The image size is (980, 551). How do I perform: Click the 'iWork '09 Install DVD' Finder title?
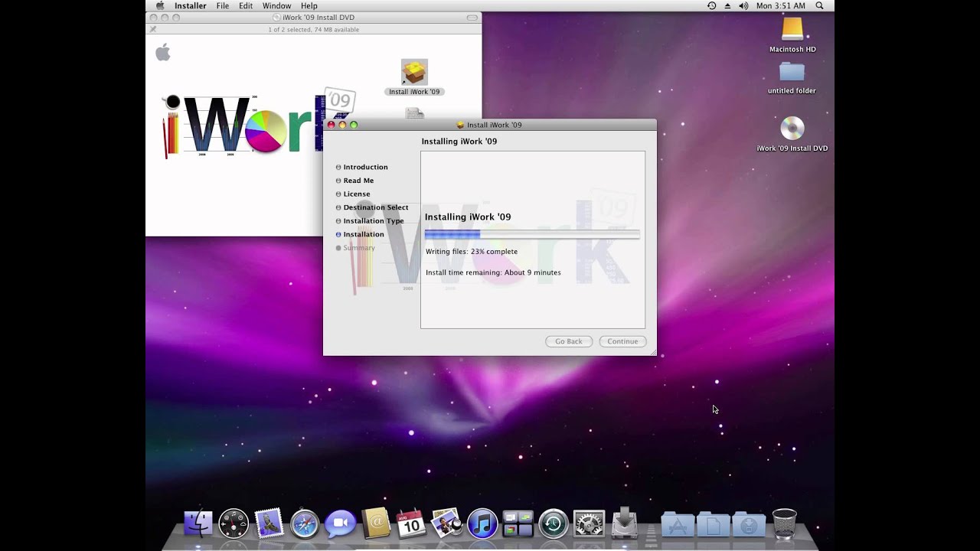coord(318,18)
